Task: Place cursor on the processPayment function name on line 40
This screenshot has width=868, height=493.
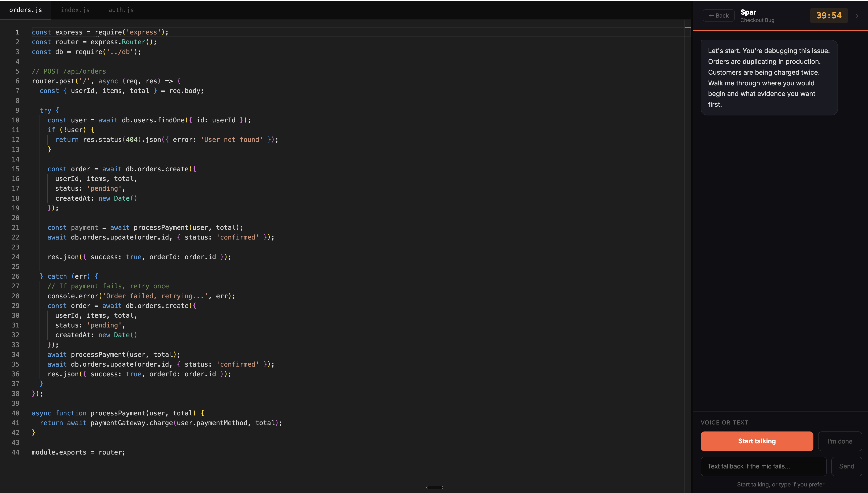Action: coord(118,413)
